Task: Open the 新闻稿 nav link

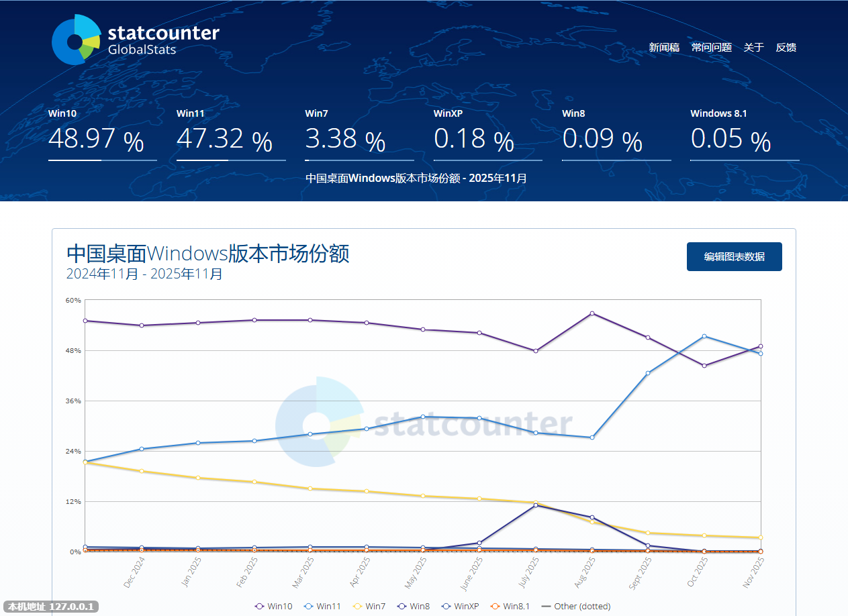Action: point(664,48)
